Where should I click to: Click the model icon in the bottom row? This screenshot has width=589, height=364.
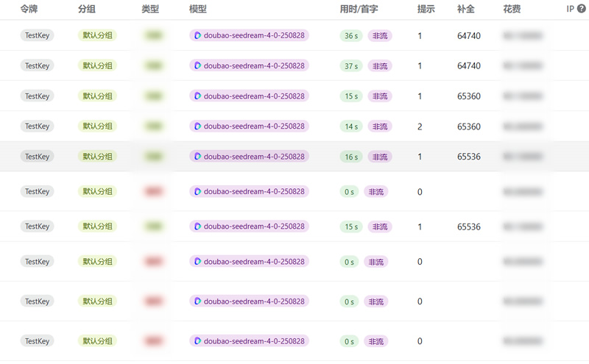coord(197,341)
